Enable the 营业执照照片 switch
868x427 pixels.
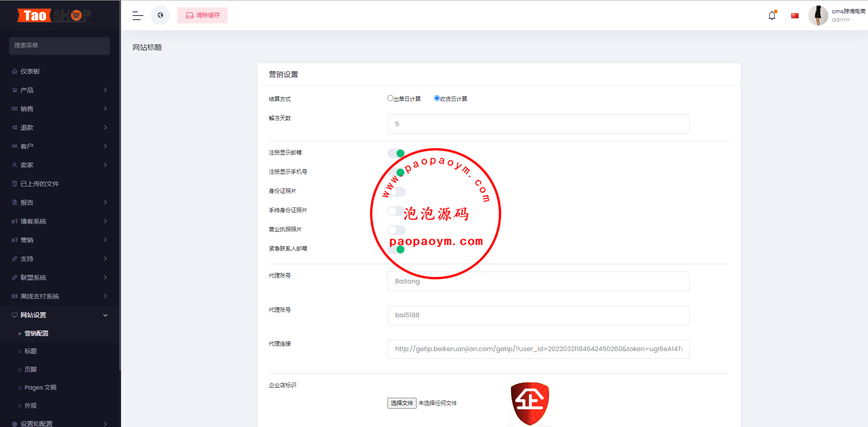[x=396, y=230]
